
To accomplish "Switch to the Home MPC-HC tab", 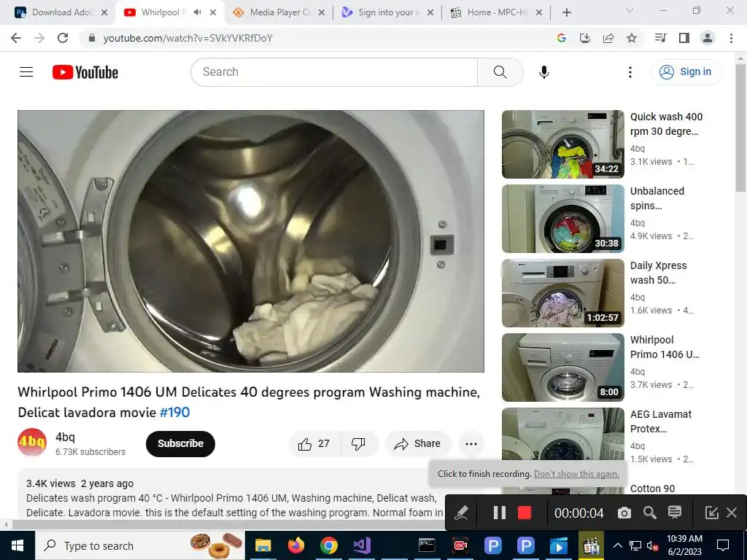I will coord(497,12).
